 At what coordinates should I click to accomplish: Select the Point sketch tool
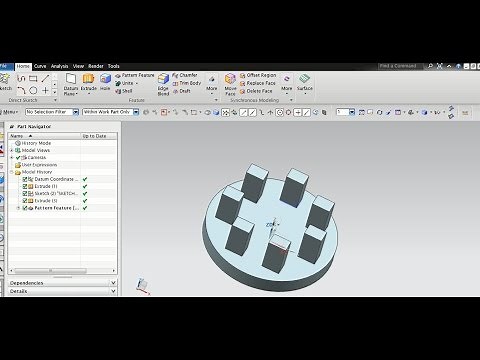pos(45,90)
